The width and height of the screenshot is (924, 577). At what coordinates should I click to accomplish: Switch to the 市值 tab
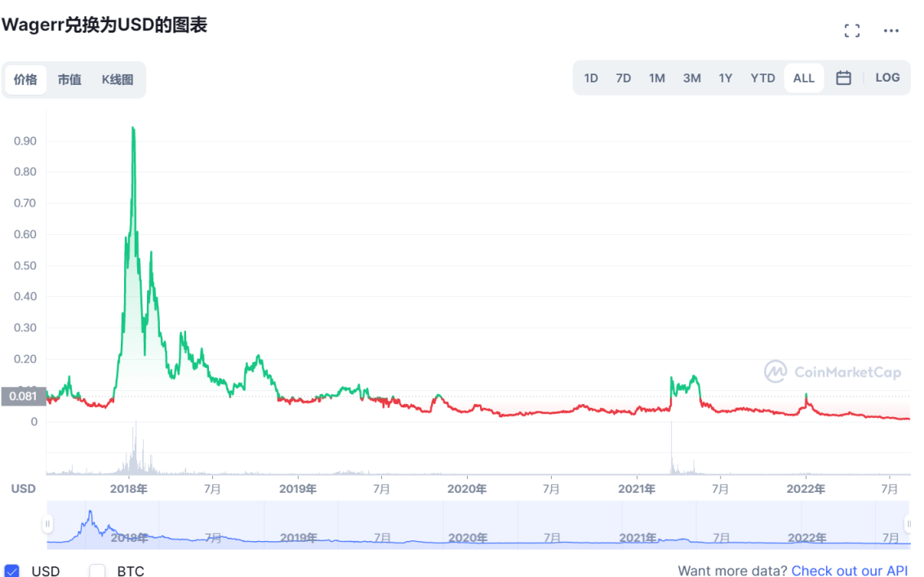(69, 79)
